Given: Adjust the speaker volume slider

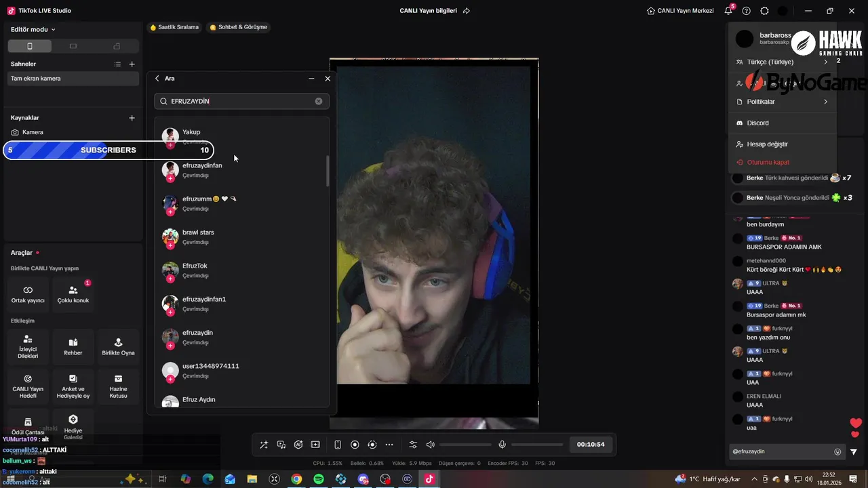Looking at the screenshot, I should pos(465,445).
